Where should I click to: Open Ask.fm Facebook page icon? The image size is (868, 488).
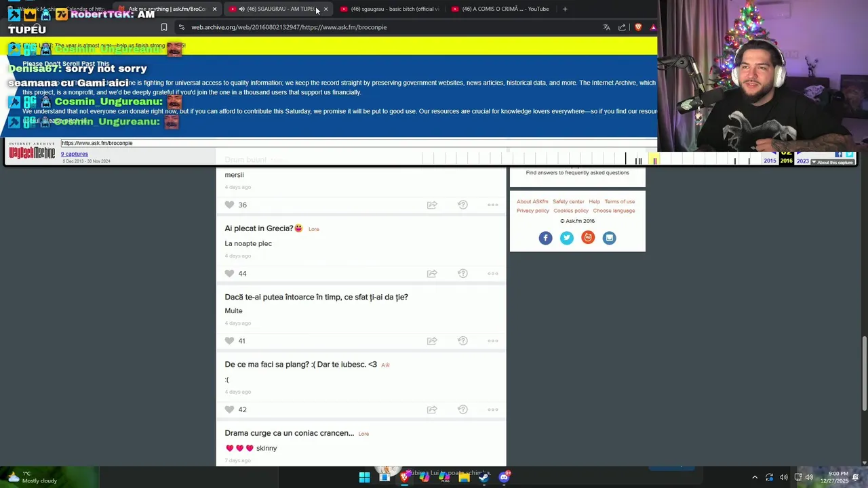pyautogui.click(x=545, y=238)
